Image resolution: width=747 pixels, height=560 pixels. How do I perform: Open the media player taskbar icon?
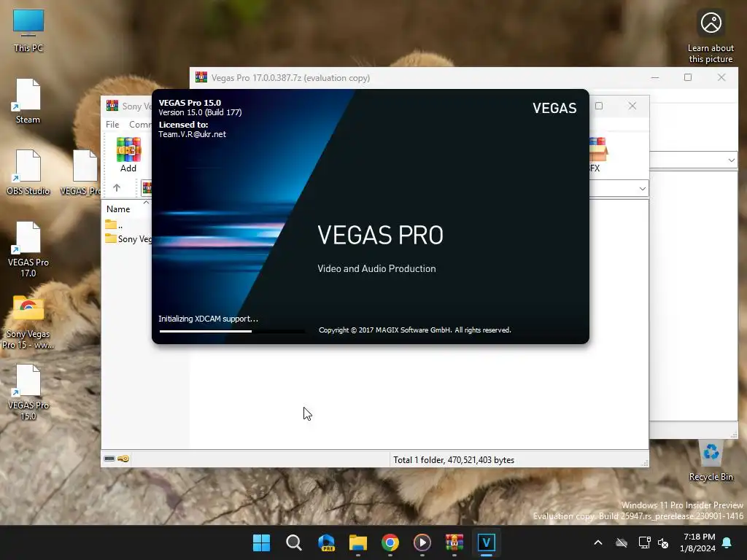422,542
